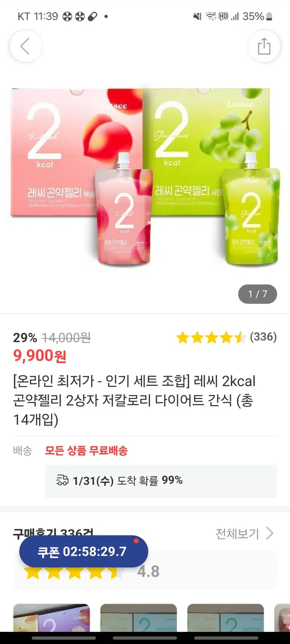Open 전체보기 to view all reviews
Viewport: 290px width, 644px height.
coord(237,534)
